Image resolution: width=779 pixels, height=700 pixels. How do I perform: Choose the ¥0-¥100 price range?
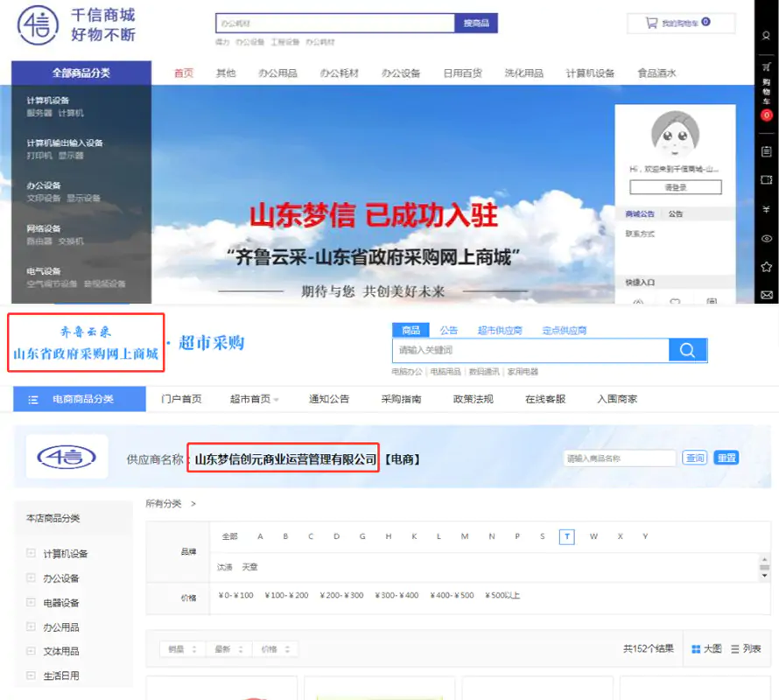click(x=236, y=595)
